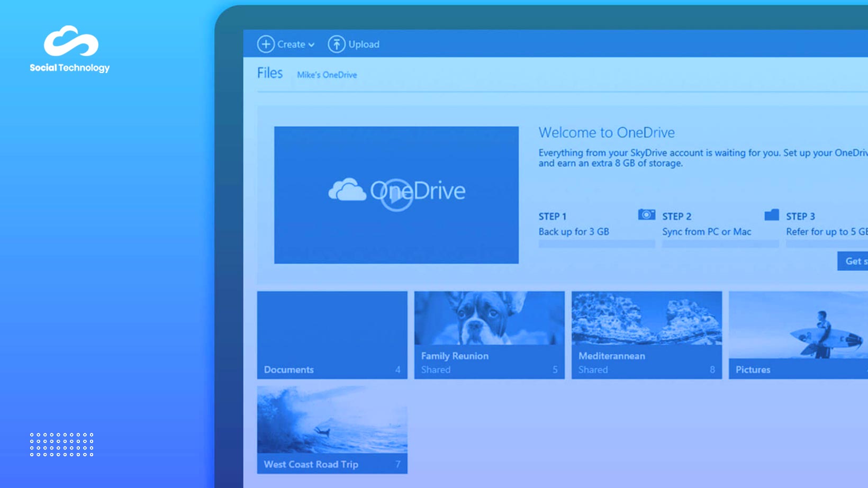Open the Create dropdown chevron

click(311, 45)
